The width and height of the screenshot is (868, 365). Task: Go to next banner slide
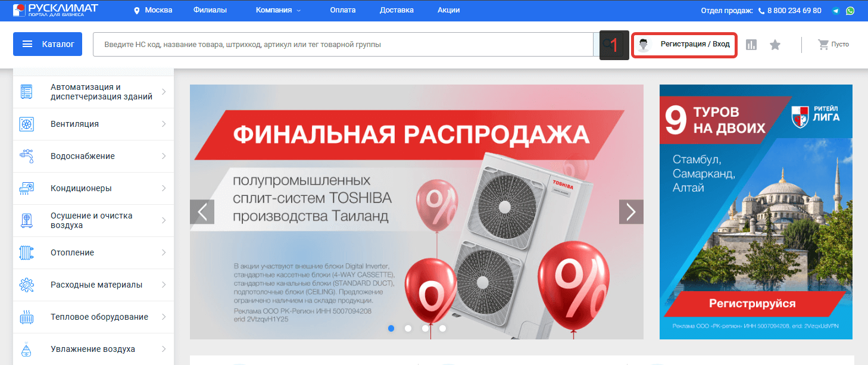pos(631,211)
